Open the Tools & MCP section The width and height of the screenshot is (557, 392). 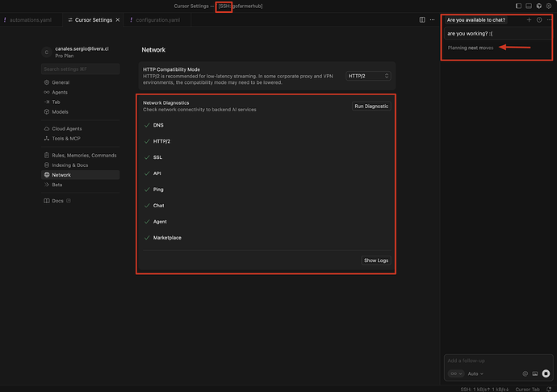pyautogui.click(x=80, y=139)
